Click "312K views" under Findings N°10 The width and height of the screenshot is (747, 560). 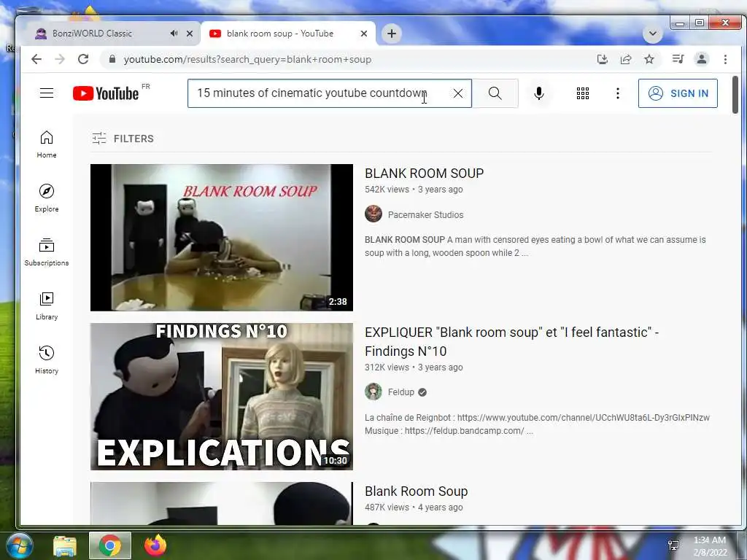click(x=387, y=367)
